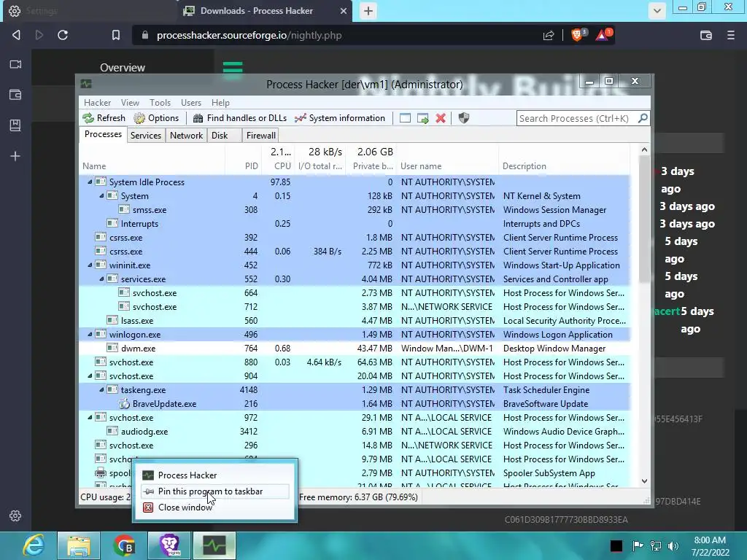Reload the page in Brave browser
Image resolution: width=747 pixels, height=560 pixels.
point(63,35)
